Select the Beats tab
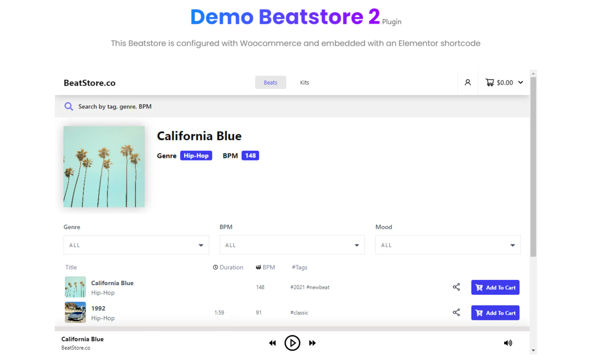Screen dimensions: 591x364 pos(270,82)
